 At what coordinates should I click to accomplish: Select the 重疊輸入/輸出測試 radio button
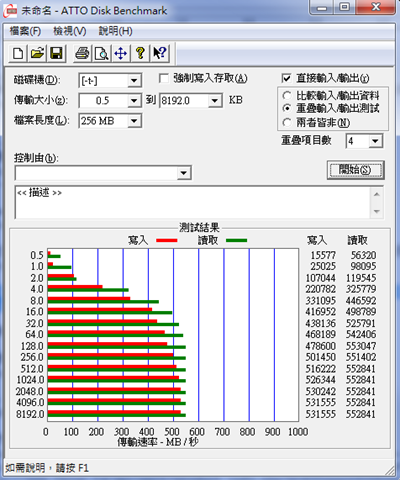(287, 108)
